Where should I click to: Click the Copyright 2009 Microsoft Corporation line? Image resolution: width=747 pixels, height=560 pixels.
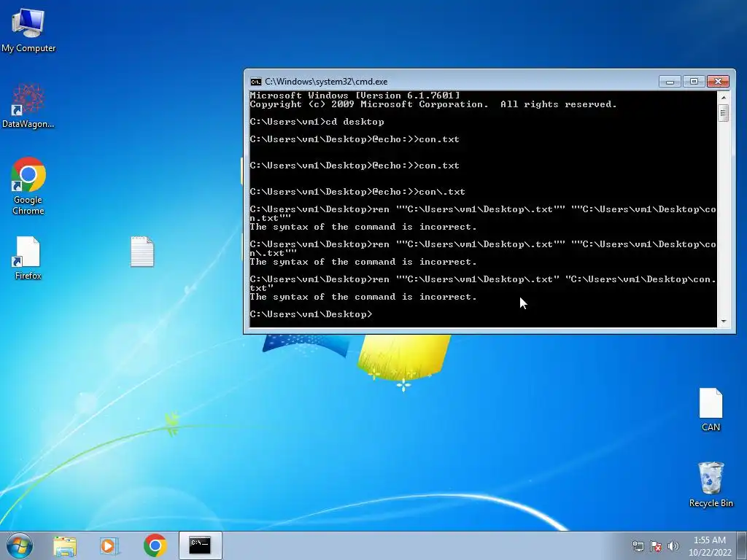tap(433, 104)
